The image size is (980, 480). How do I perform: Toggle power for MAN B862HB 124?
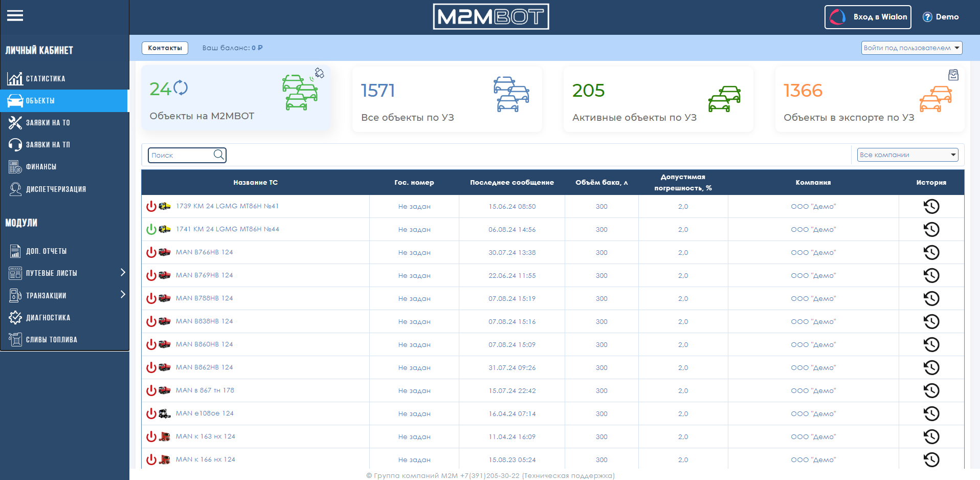pos(151,367)
